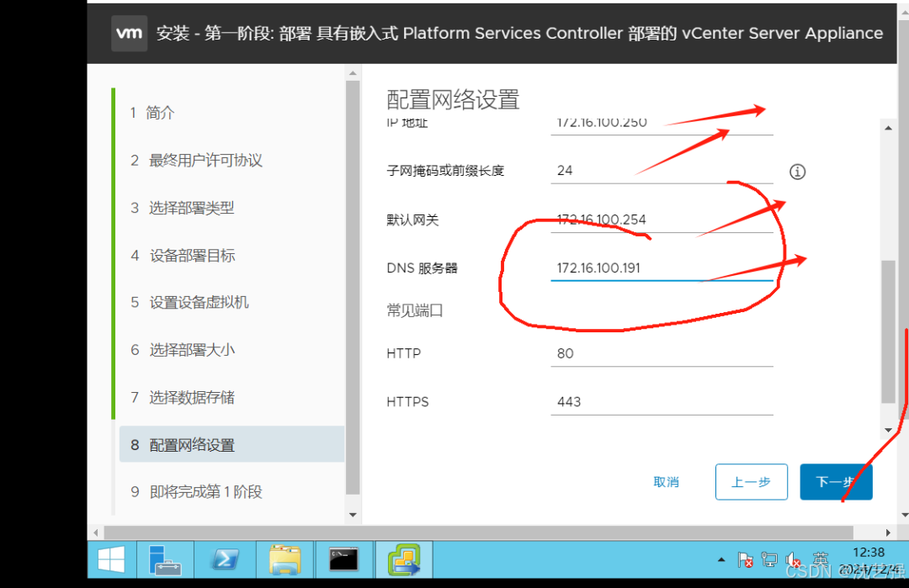
Task: Select step 3 选择部署类型
Action: click(183, 208)
